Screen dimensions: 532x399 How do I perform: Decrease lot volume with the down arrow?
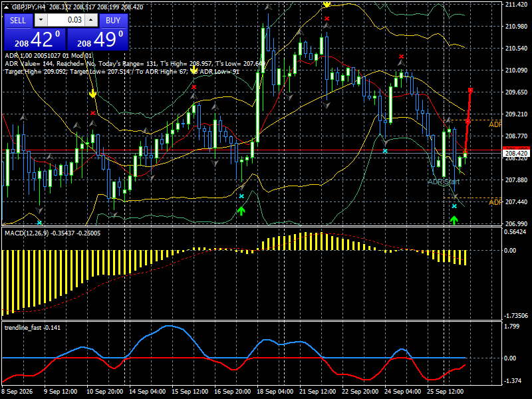click(x=41, y=20)
